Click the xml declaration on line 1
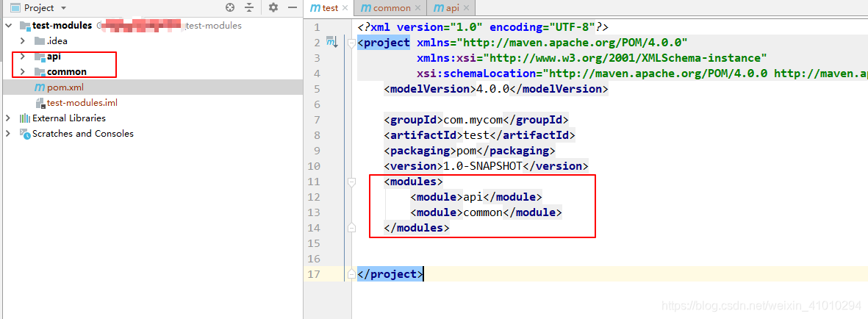The height and width of the screenshot is (319, 868). (484, 27)
